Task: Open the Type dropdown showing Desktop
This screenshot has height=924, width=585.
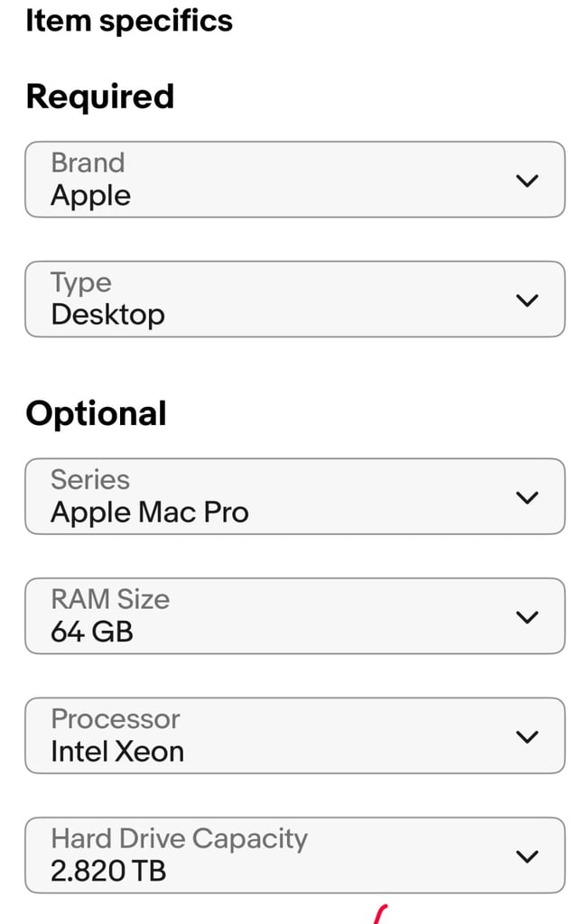Action: pos(295,299)
